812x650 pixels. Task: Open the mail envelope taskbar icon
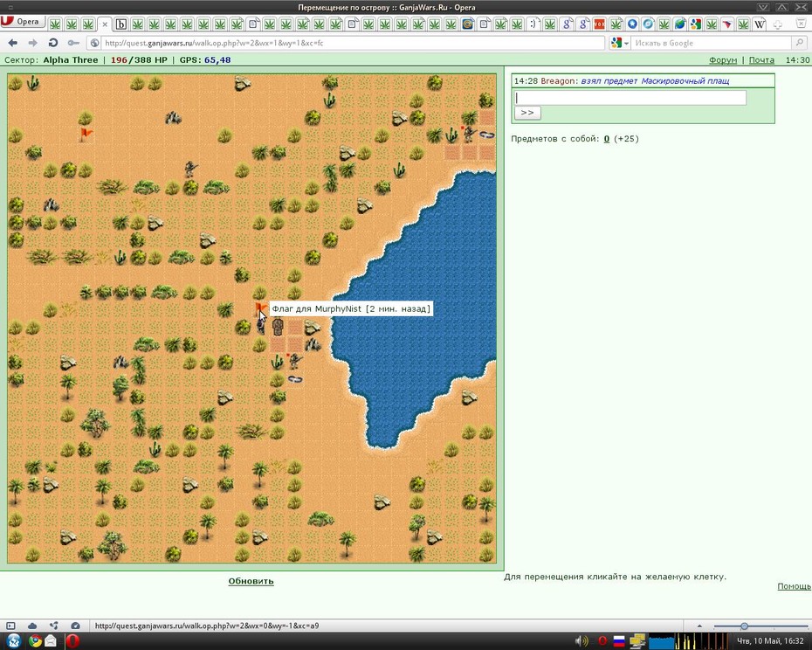[51, 641]
